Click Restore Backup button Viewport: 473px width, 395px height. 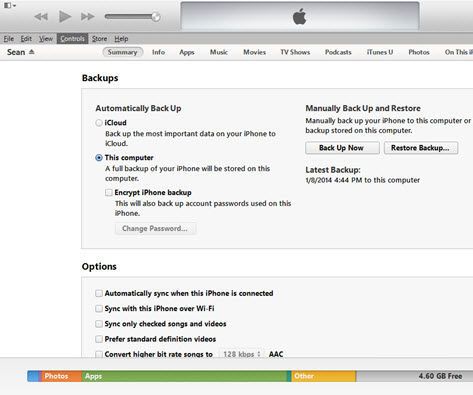421,148
